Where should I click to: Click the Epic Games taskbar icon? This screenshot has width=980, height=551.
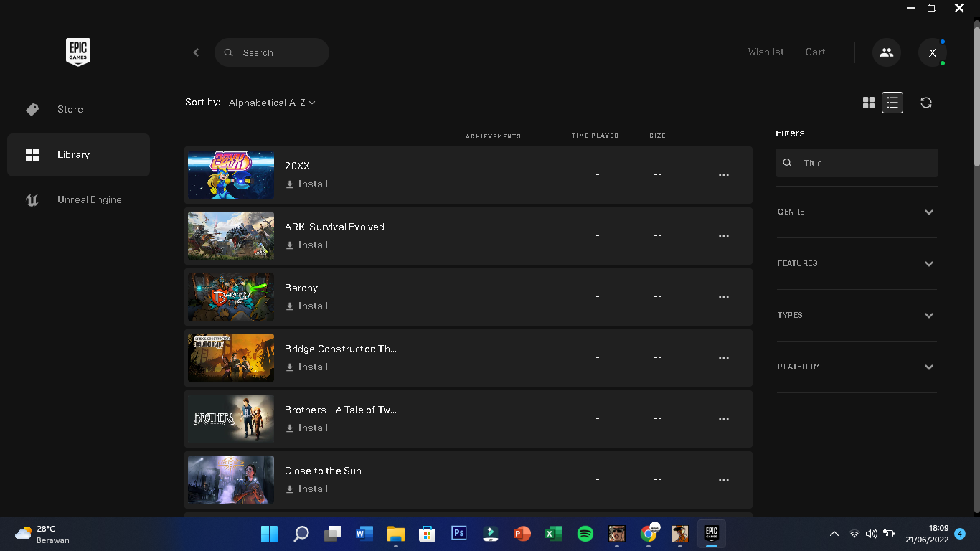(712, 534)
